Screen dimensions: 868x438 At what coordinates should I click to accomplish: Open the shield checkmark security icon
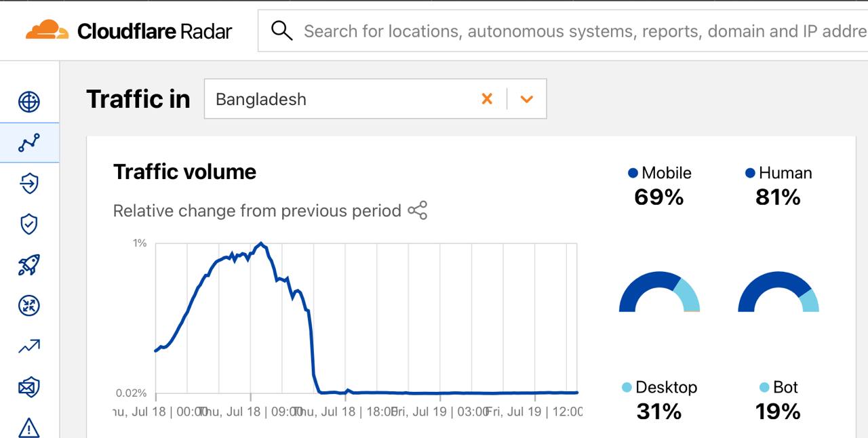(x=29, y=224)
